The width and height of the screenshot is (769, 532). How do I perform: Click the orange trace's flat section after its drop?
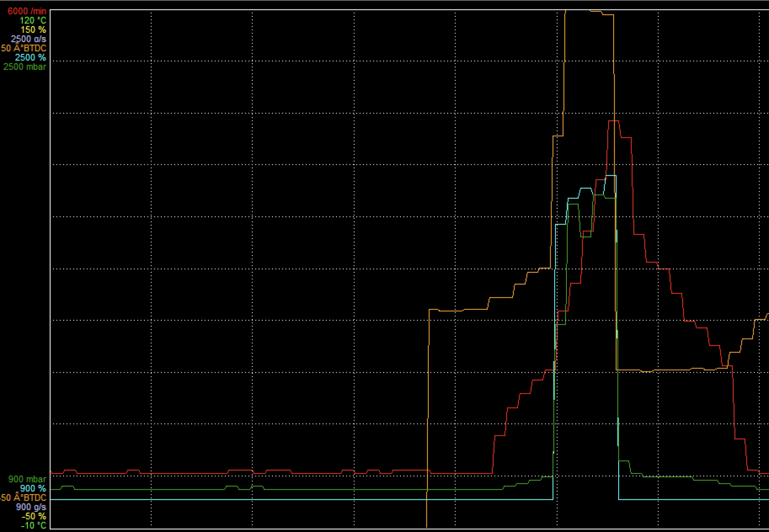click(x=665, y=370)
